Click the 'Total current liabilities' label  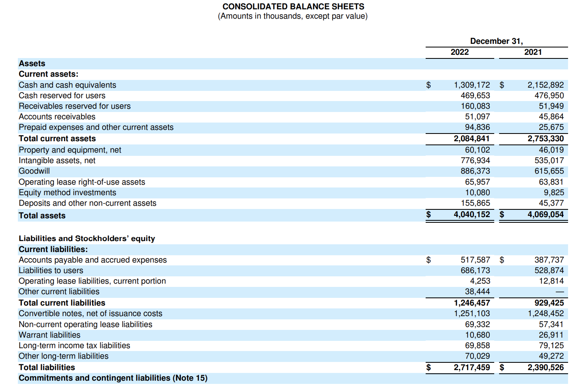(x=62, y=303)
